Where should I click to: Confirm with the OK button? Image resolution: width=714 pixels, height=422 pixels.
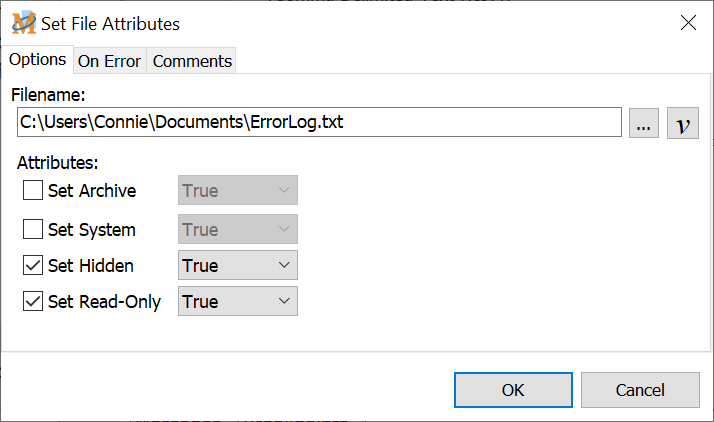coord(512,390)
